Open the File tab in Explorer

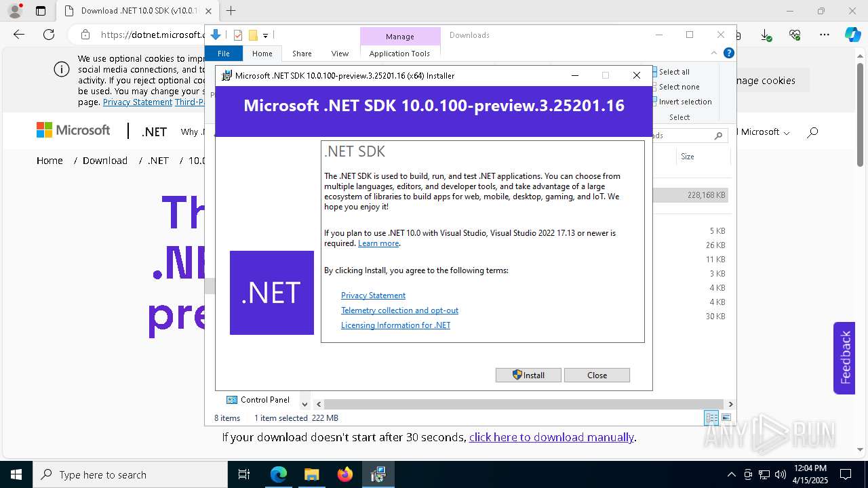click(x=224, y=54)
